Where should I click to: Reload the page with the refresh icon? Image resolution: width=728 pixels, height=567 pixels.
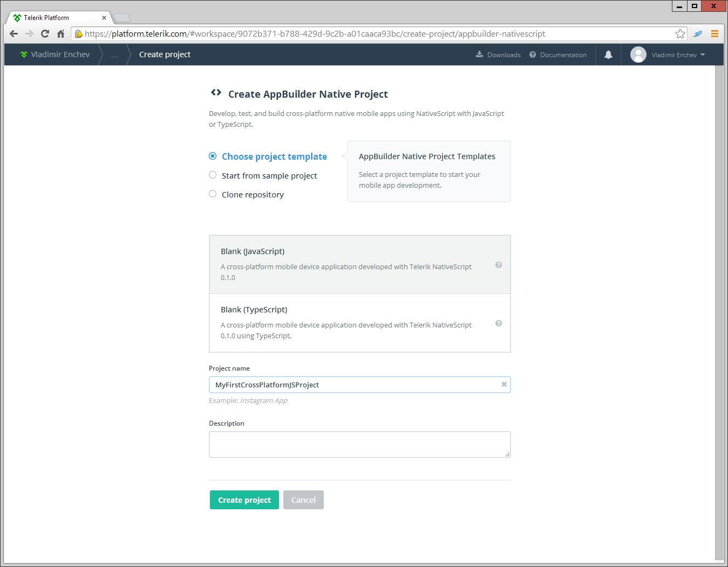coord(45,33)
